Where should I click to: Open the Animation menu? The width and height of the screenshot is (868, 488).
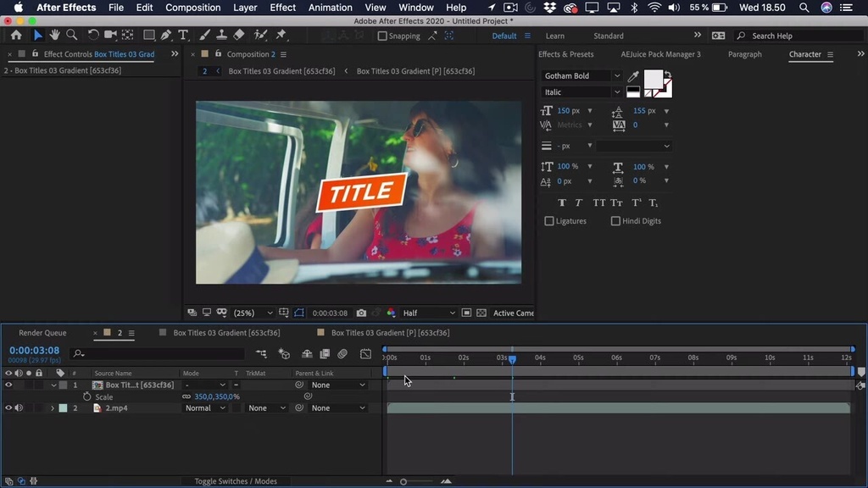[x=330, y=8]
